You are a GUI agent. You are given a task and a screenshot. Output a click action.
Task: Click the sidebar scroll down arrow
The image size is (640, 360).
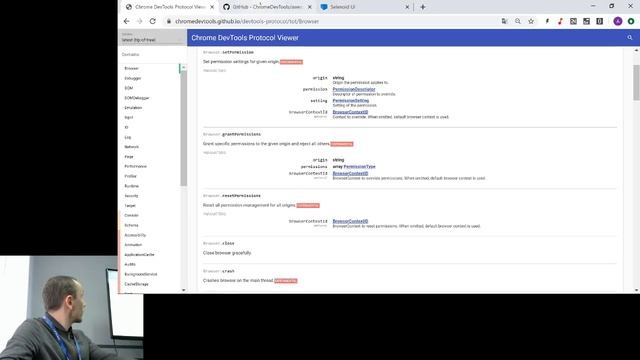click(184, 290)
